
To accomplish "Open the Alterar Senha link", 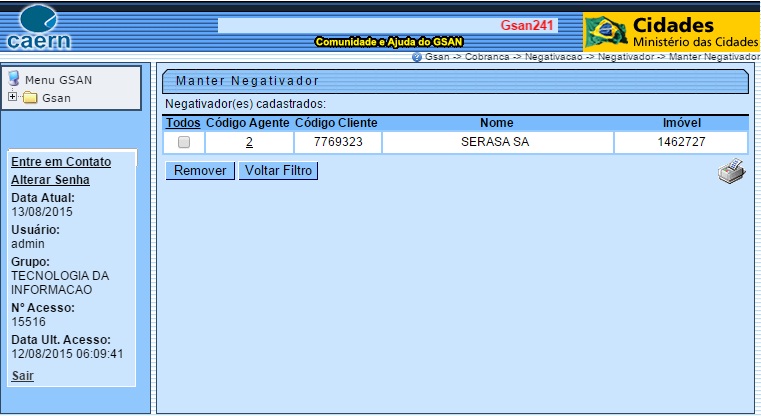I will (50, 180).
